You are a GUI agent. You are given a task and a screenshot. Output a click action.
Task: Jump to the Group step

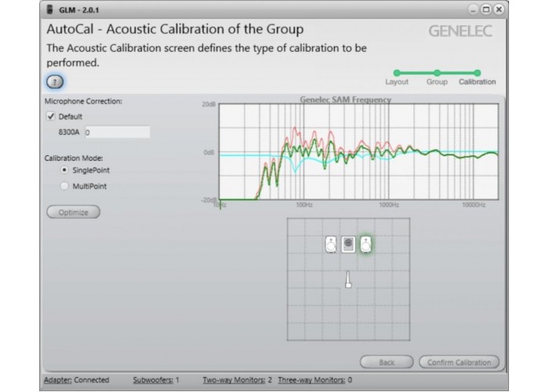click(437, 73)
